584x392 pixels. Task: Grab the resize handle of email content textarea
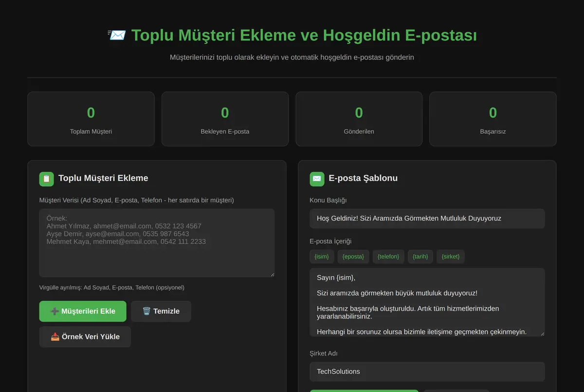point(542,333)
